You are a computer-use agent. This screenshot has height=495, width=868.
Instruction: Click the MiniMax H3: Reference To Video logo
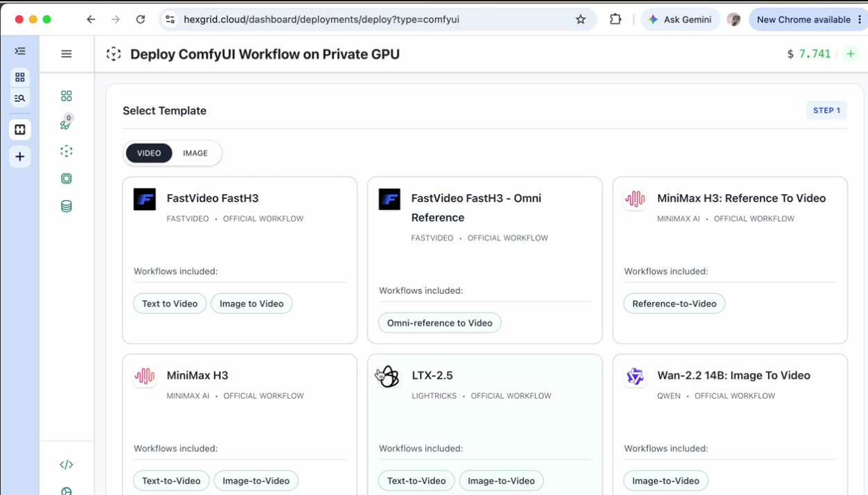click(635, 200)
